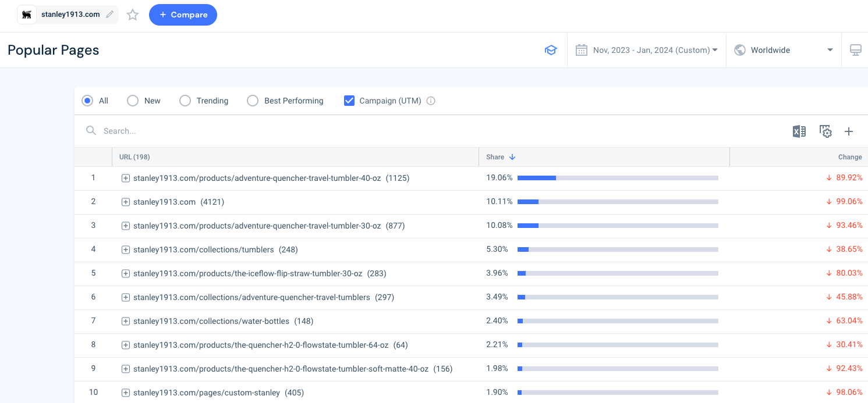
Task: Click the stanley1913.com site favicon
Action: coord(27,15)
